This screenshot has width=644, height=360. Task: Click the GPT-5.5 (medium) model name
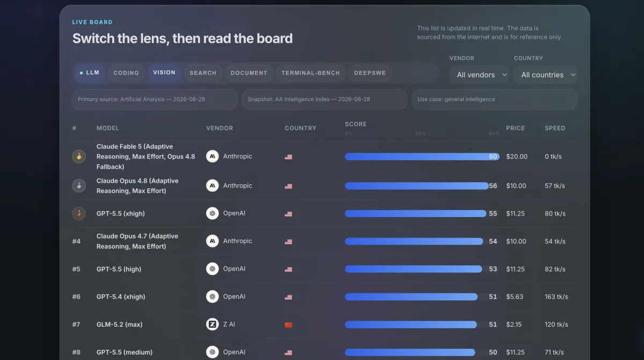click(x=125, y=352)
